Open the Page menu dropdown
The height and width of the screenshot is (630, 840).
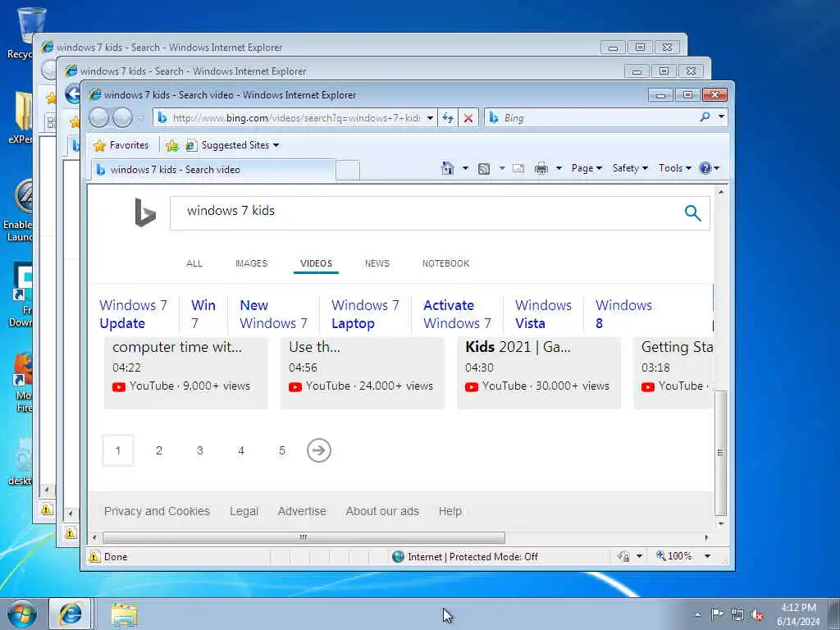(587, 168)
